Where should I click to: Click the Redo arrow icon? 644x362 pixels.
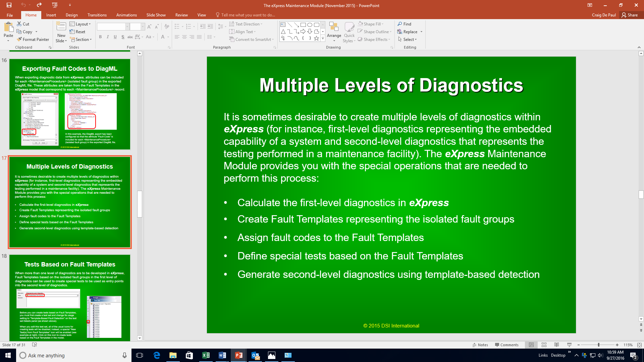point(39,5)
